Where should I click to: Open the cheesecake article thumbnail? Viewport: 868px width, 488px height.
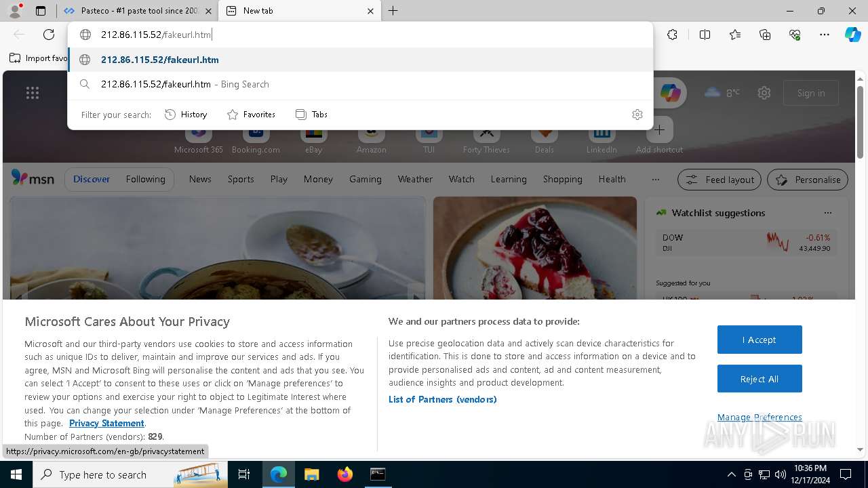pos(535,248)
